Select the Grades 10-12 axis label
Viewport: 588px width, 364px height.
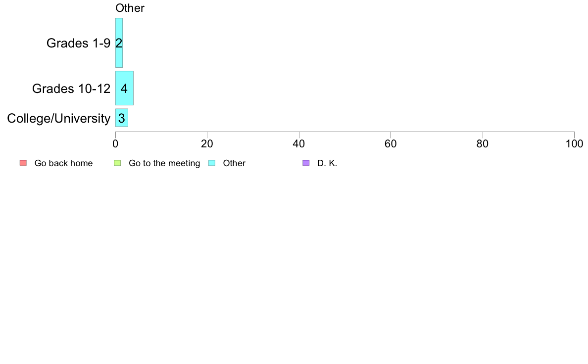(71, 89)
